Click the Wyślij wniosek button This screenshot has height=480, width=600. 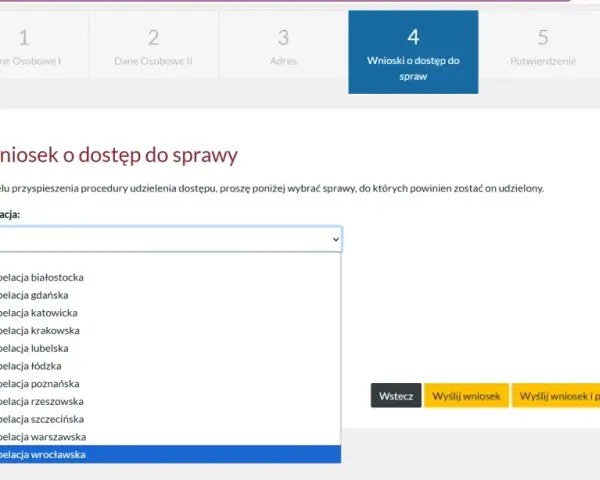(x=466, y=395)
